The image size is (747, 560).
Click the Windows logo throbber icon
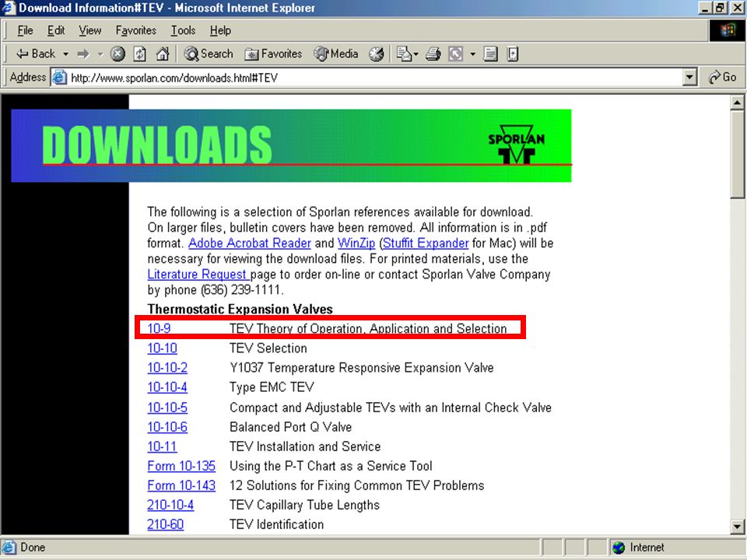[727, 31]
